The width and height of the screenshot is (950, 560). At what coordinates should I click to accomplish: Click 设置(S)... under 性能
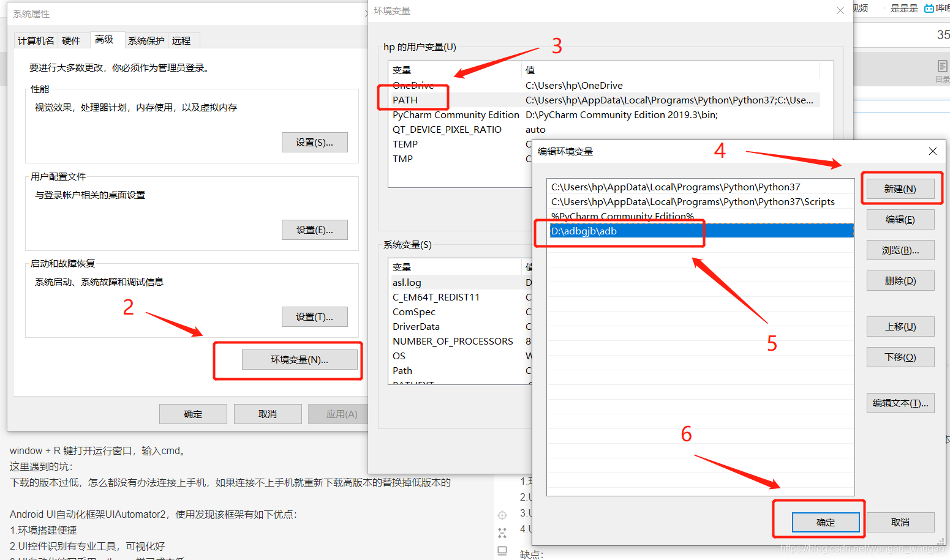[314, 142]
